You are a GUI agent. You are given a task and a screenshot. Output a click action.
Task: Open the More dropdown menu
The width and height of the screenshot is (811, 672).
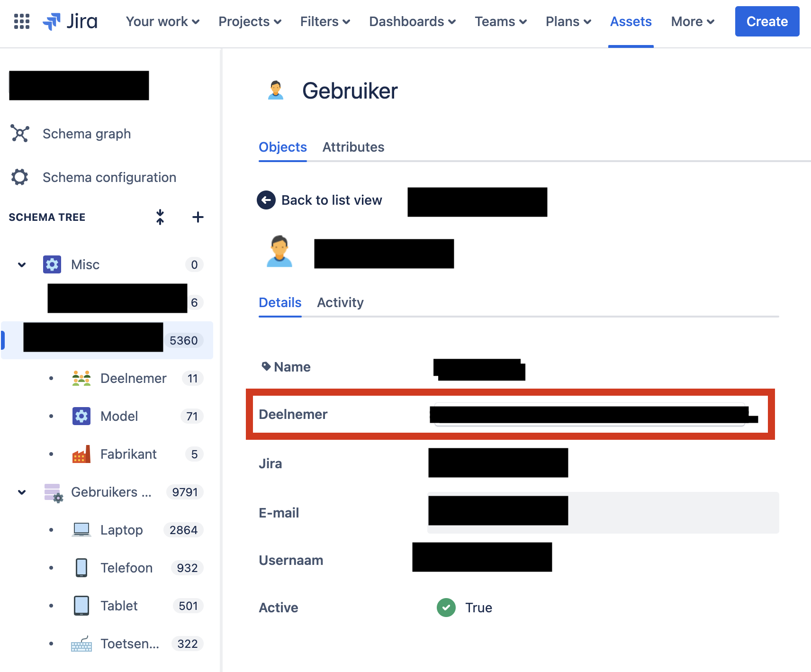(693, 21)
